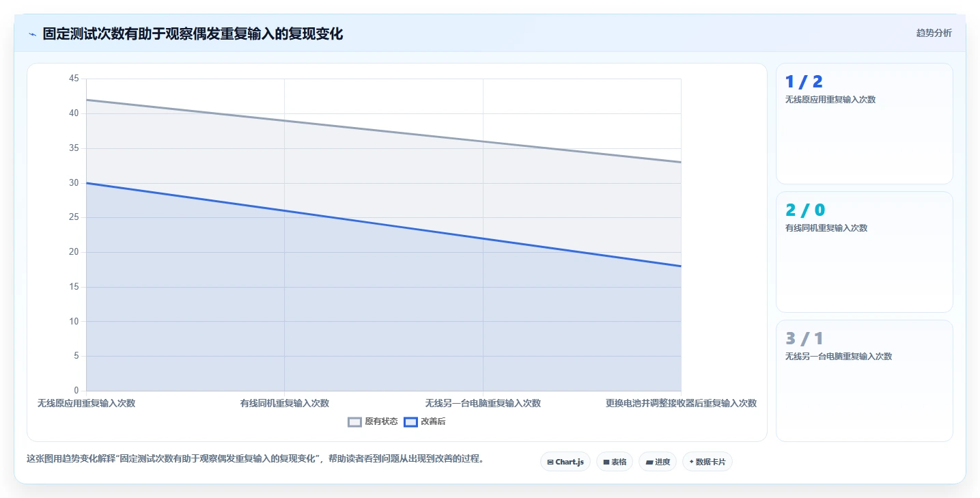Select the Chart.js tag label
980x498 pixels.
pyautogui.click(x=570, y=462)
